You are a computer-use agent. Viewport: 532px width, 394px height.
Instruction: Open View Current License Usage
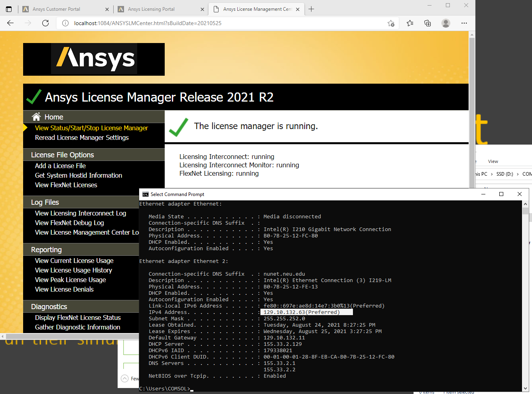pyautogui.click(x=74, y=261)
